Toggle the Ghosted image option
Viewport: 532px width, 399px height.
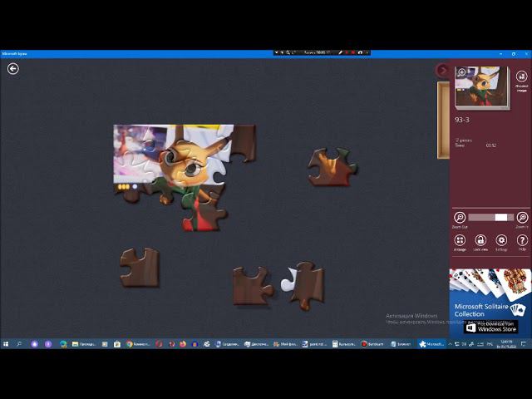click(x=521, y=76)
